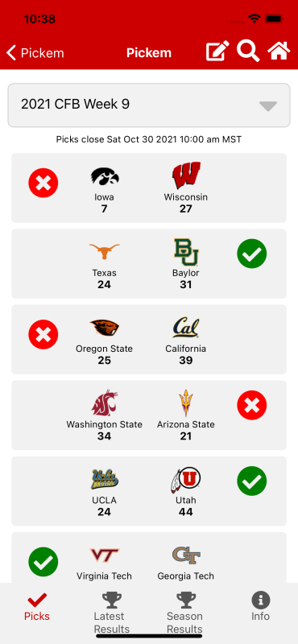Open the 2021 CFB Week 9 dropdown
Image resolution: width=298 pixels, height=644 pixels.
tap(149, 105)
